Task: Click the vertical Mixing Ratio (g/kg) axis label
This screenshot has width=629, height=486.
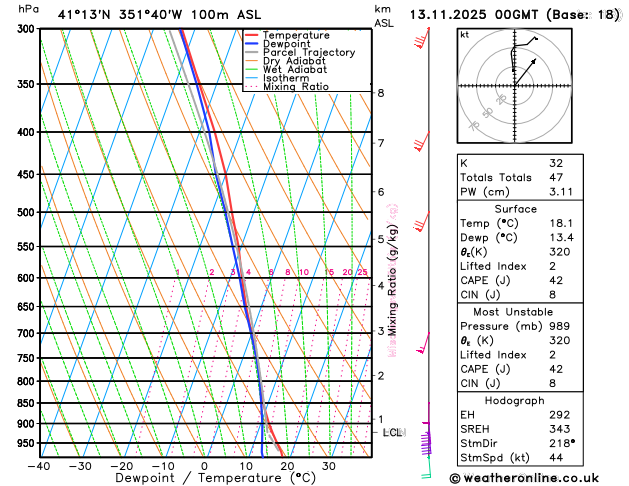Action: (392, 279)
